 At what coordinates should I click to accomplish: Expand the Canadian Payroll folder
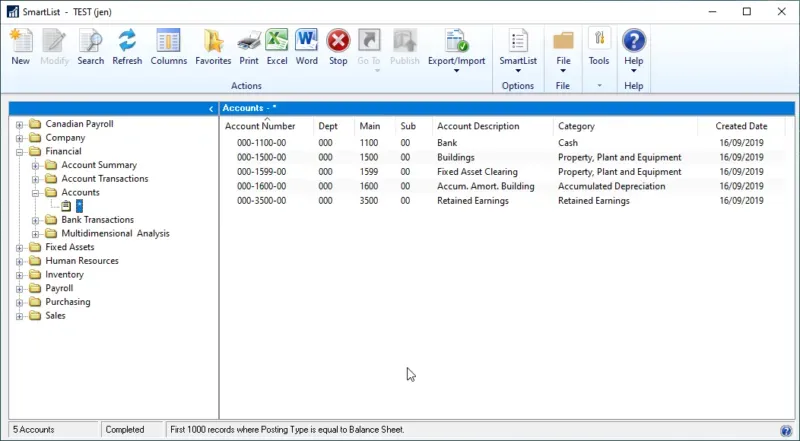19,125
